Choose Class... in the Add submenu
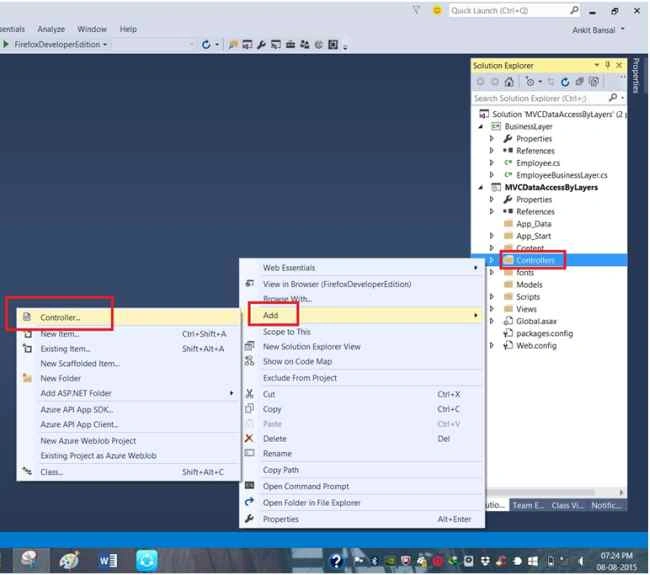The width and height of the screenshot is (650, 575). coord(129,472)
